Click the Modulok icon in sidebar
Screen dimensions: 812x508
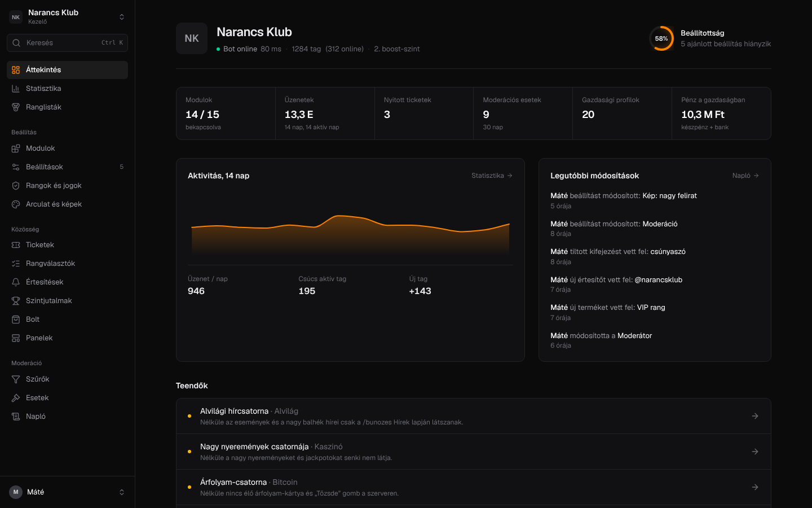point(16,148)
